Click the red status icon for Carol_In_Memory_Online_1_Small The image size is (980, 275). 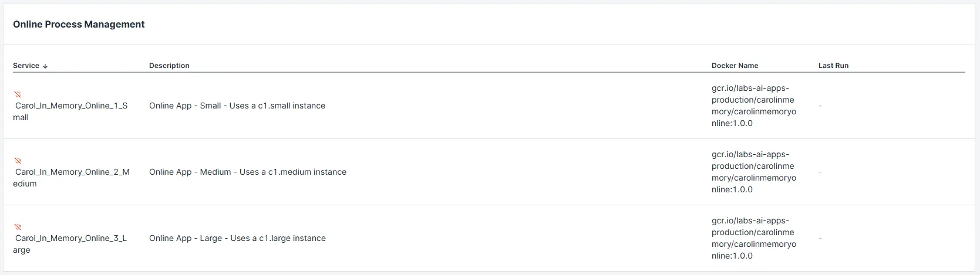(18, 94)
